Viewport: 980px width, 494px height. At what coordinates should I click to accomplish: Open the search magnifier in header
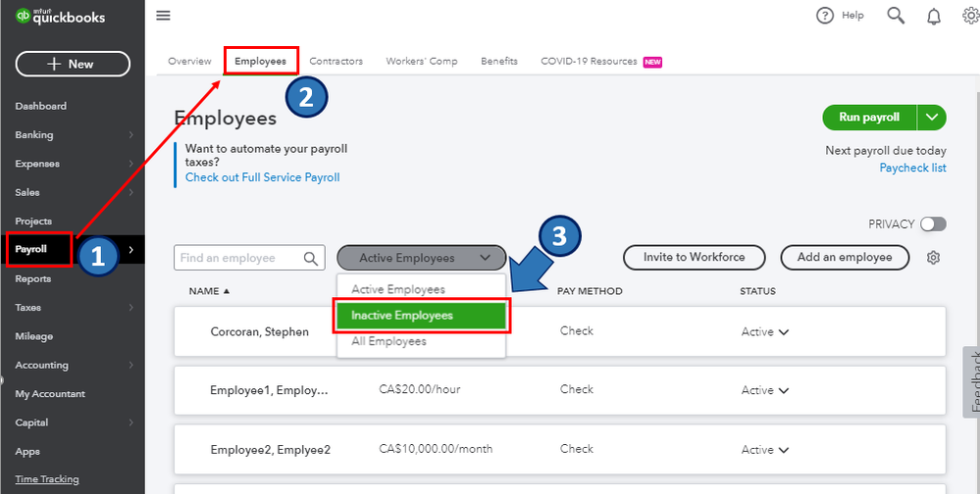(x=896, y=16)
